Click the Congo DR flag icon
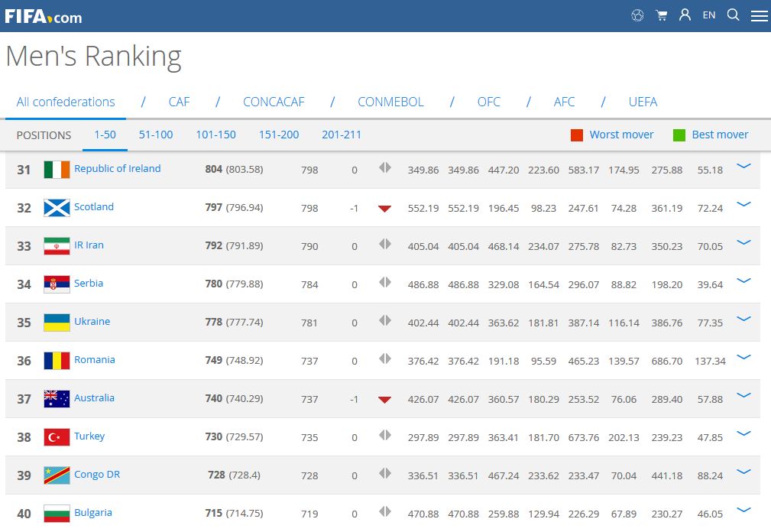Image resolution: width=771 pixels, height=532 pixels. pos(57,475)
